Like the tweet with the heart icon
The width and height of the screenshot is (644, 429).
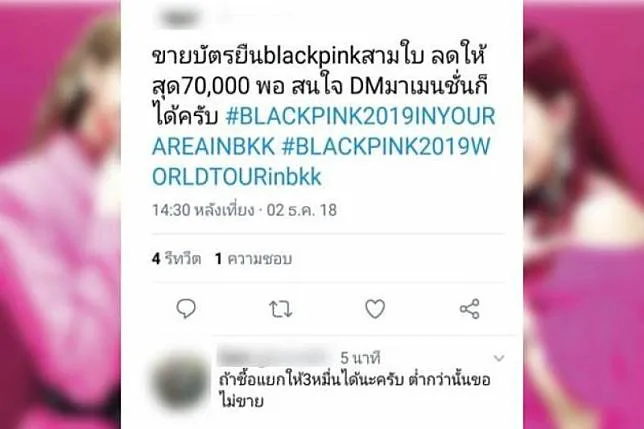click(x=375, y=309)
